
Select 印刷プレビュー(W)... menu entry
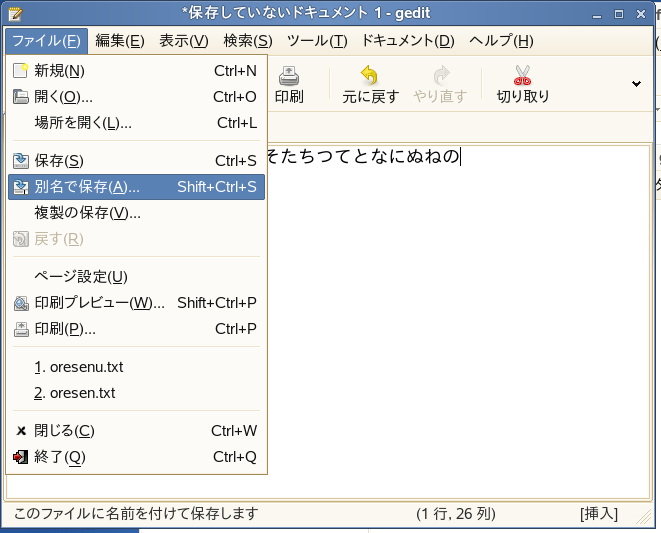[136, 303]
